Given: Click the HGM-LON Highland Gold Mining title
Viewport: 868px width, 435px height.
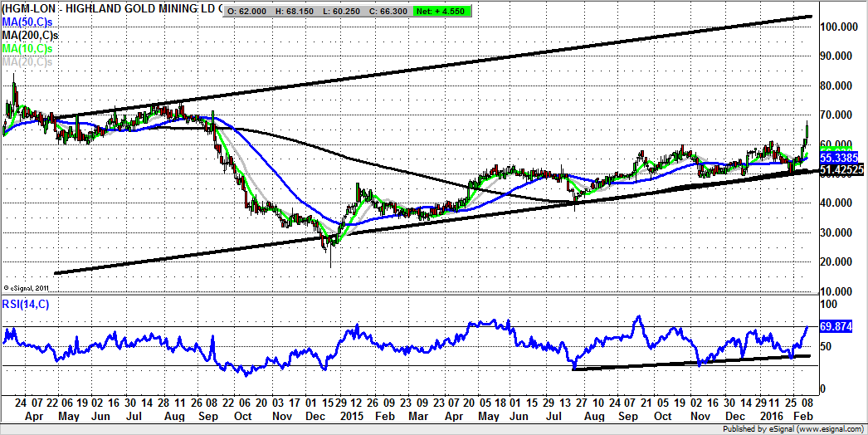Looking at the screenshot, I should click(x=113, y=10).
